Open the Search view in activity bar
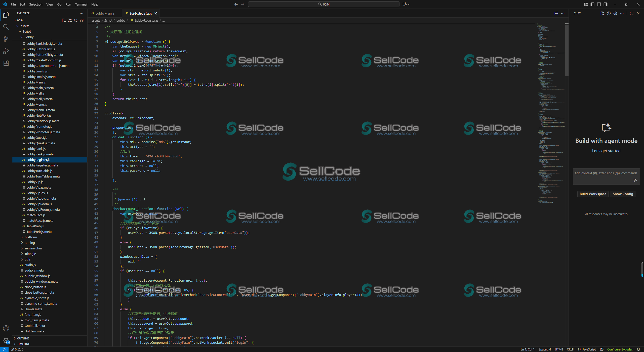The image size is (644, 352). [6, 27]
